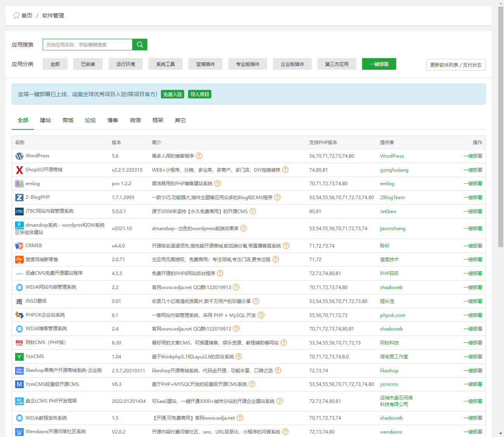This screenshot has width=504, height=437.
Task: Click the YznCMS green Y icon
Action: [19, 357]
